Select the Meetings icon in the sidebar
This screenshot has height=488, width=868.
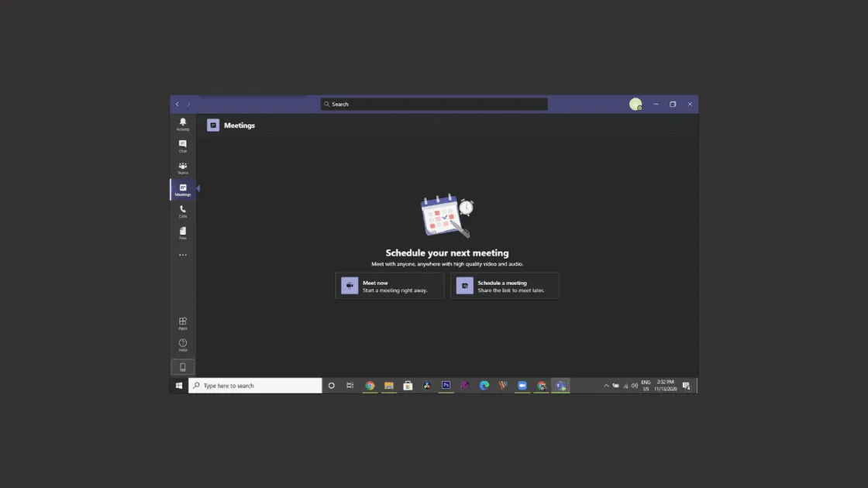[182, 188]
